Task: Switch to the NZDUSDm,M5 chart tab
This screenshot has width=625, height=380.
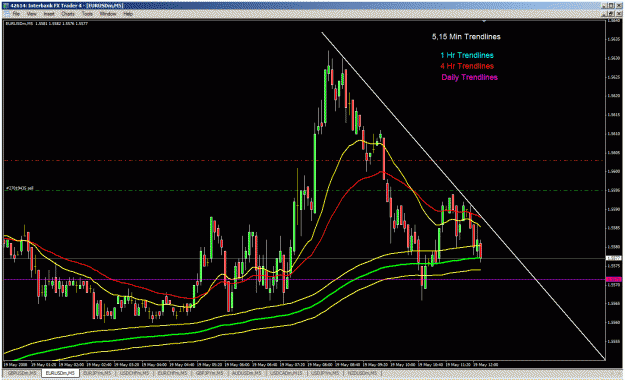Action: (362, 373)
